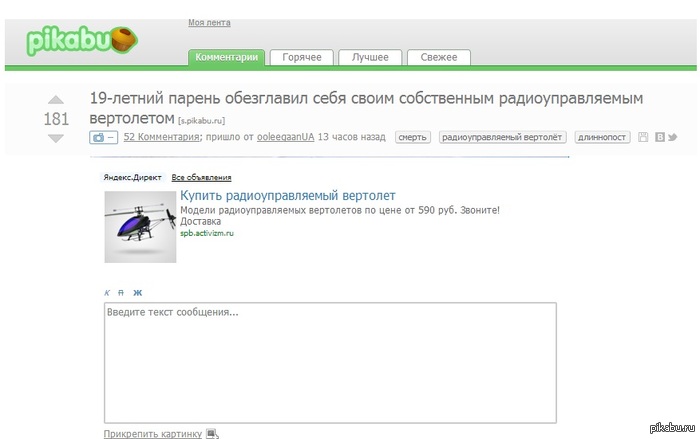The height and width of the screenshot is (439, 700).
Task: Apply strikethrough formatting with А button
Action: [122, 292]
